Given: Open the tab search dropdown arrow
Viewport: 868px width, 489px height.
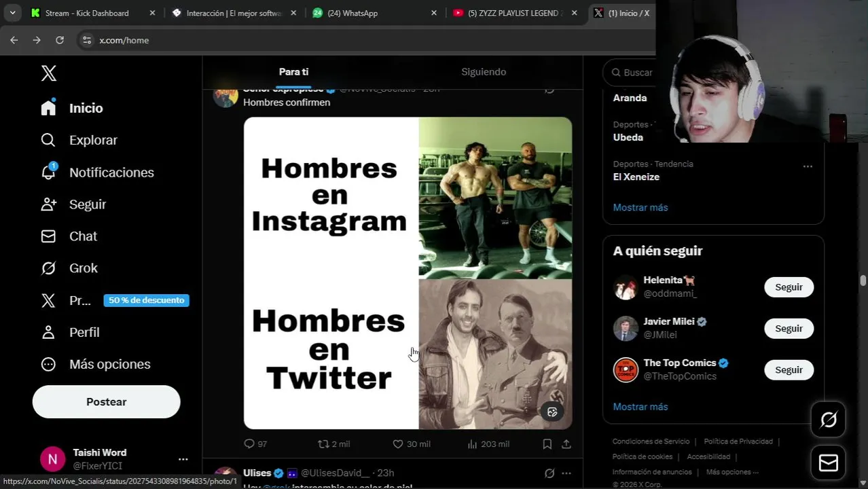Looking at the screenshot, I should (x=12, y=13).
